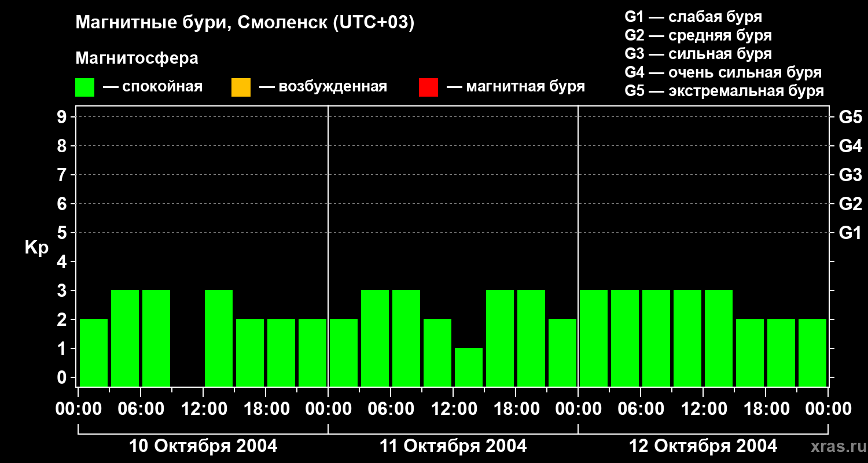The image size is (868, 463).
Task: Click the Kp axis label
Action: click(x=36, y=248)
